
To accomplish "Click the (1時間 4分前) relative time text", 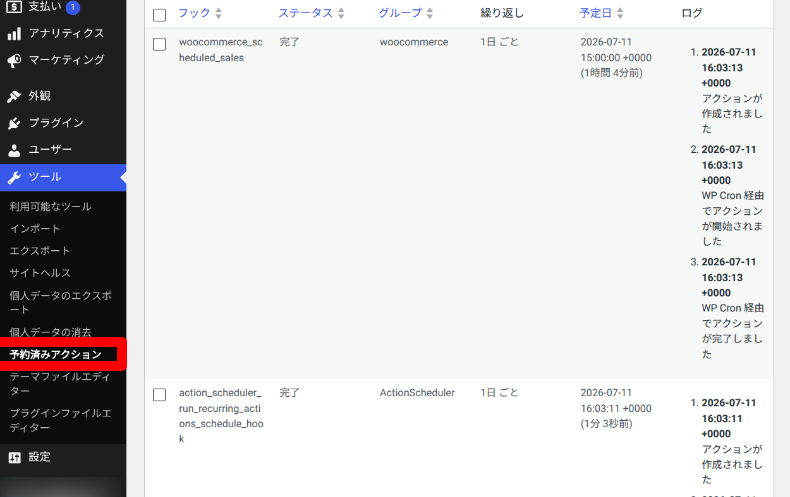I will 612,73.
